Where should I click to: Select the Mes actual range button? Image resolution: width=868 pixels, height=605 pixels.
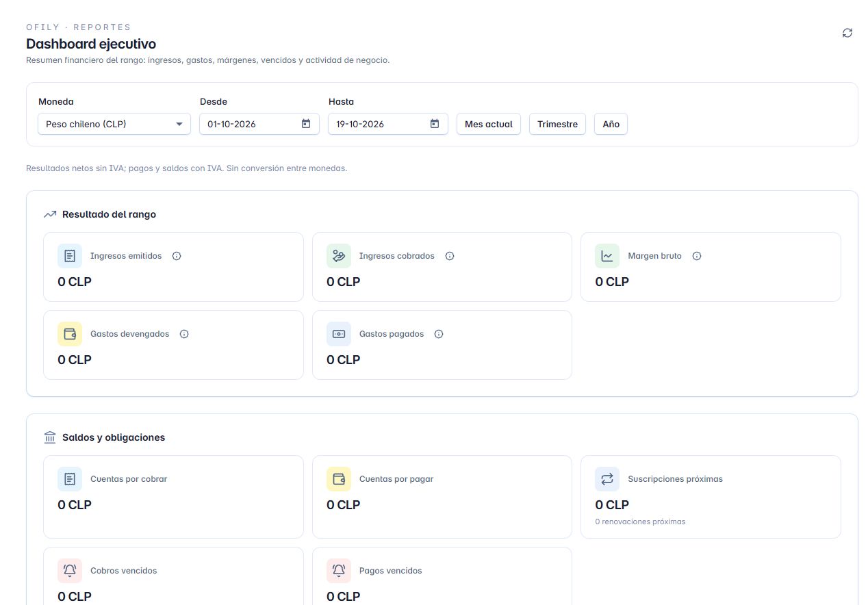click(489, 124)
